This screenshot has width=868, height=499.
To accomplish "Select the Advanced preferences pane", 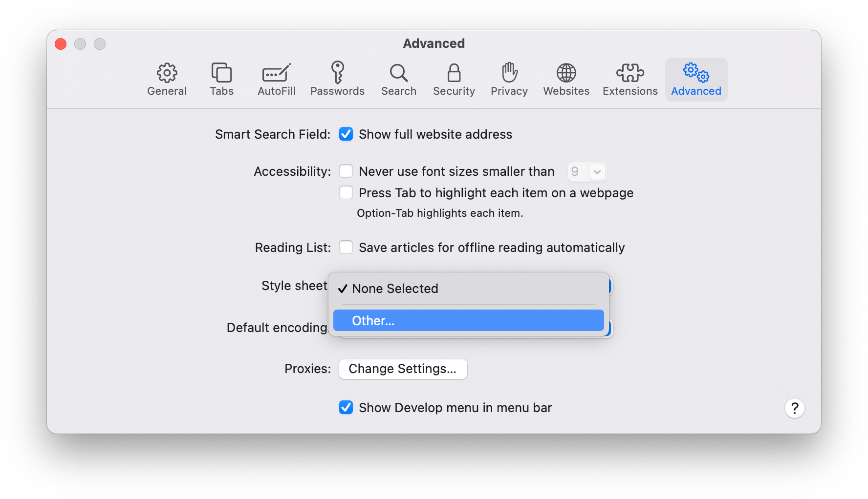I will [x=696, y=80].
